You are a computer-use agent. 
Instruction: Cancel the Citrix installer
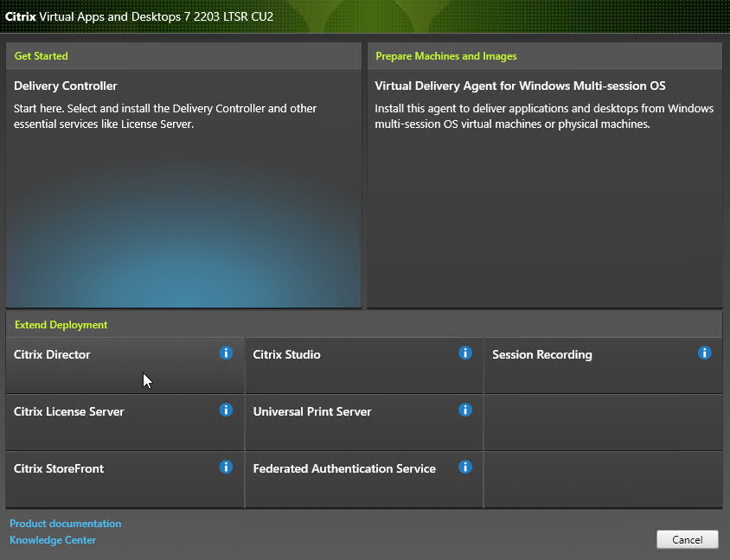pyautogui.click(x=687, y=539)
